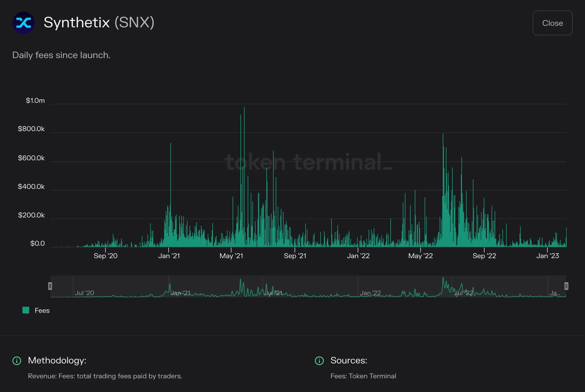Click the $600.0k y-axis label
This screenshot has height=392, width=585.
click(x=31, y=158)
